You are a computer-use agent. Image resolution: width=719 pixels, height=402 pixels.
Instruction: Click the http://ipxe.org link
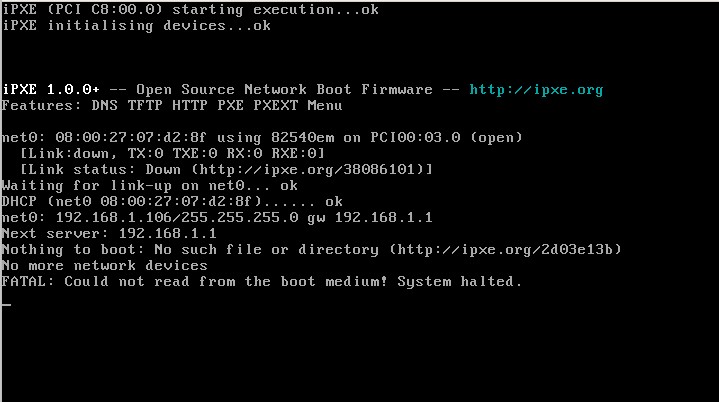536,90
